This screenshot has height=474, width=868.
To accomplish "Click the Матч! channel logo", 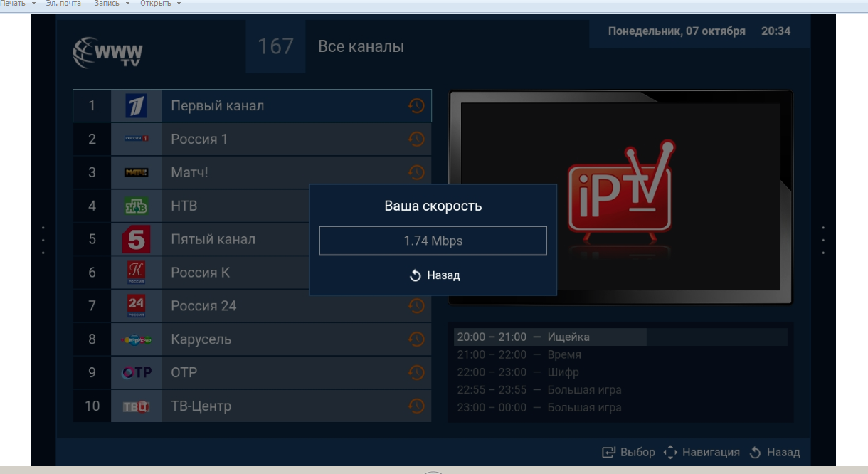I will pyautogui.click(x=136, y=173).
